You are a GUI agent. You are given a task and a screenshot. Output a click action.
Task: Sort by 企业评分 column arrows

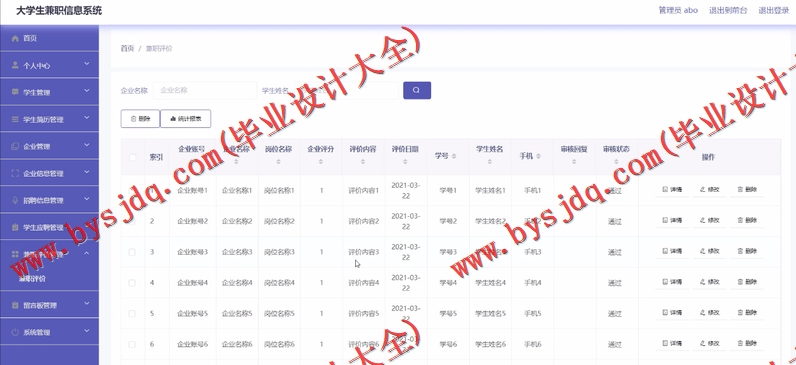(x=320, y=162)
